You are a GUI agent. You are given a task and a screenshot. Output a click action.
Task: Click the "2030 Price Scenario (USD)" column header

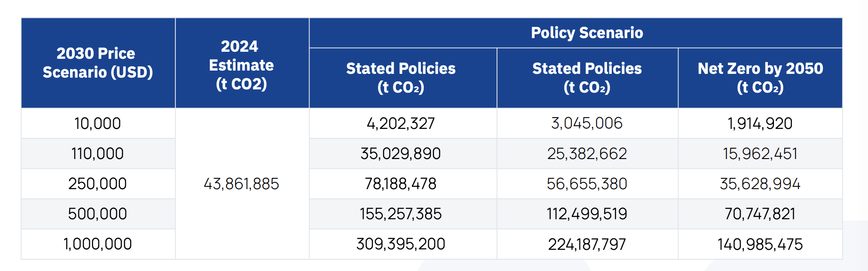[98, 63]
